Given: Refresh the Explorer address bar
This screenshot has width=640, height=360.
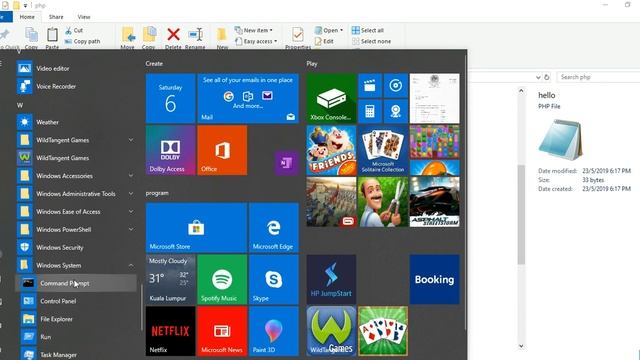Looking at the screenshot, I should [x=547, y=77].
